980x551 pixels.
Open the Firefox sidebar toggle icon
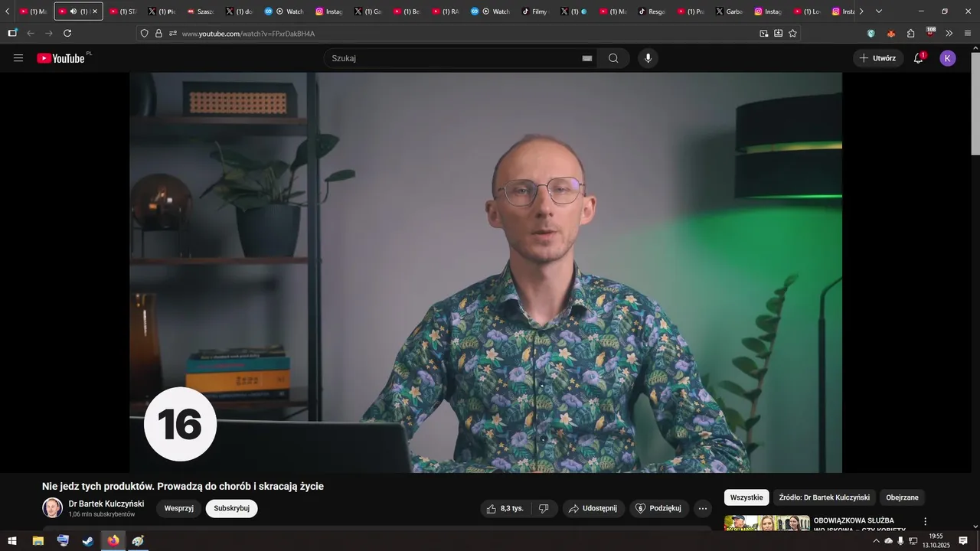click(x=12, y=33)
